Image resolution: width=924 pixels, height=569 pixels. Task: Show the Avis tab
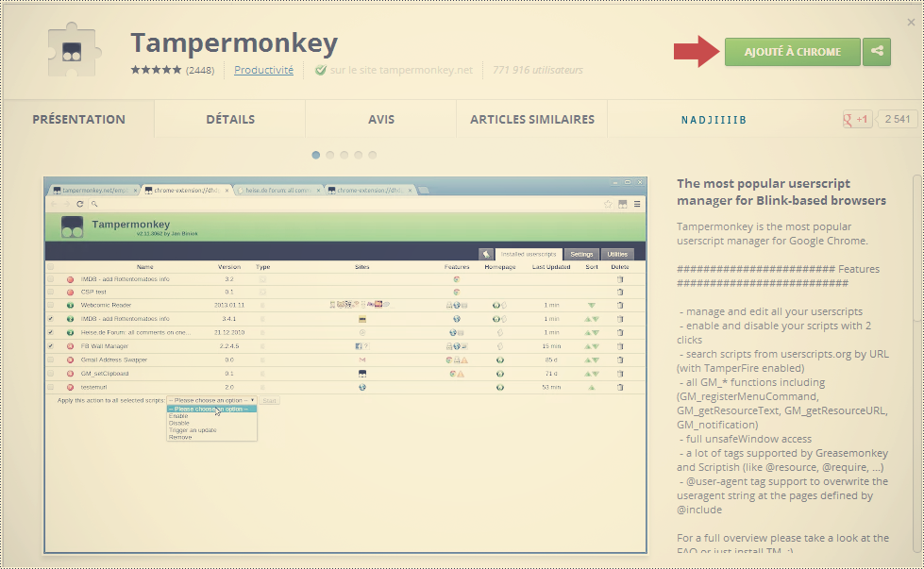pos(381,119)
